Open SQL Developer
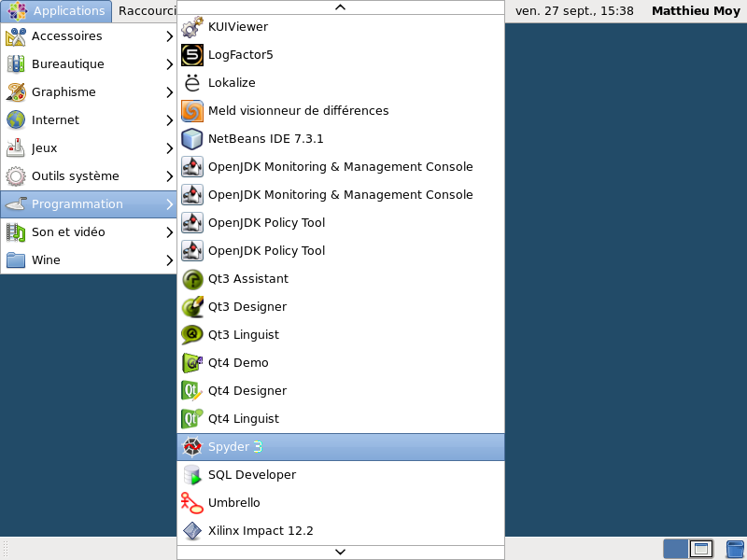Screen dimensions: 747x560 [341, 475]
